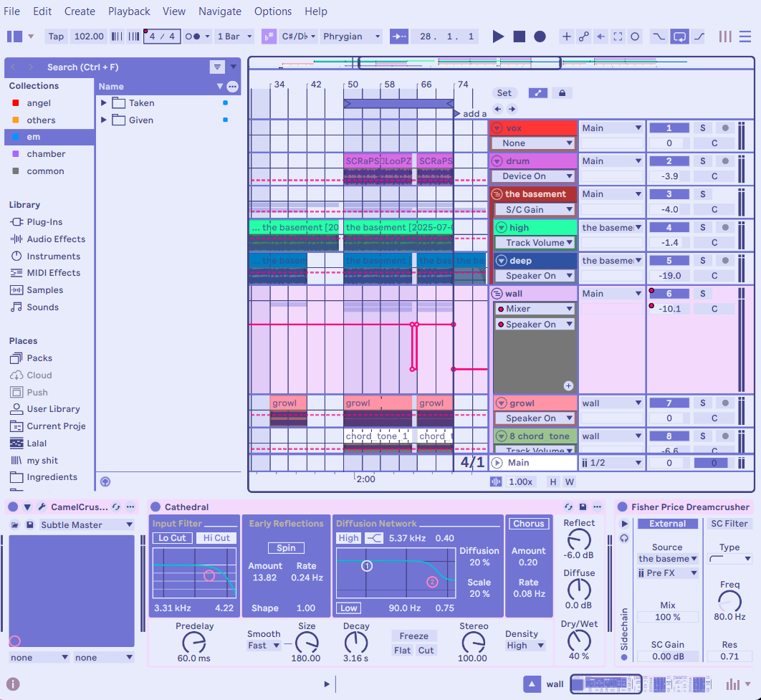Open the Phrygian scale dropdown

click(x=351, y=37)
